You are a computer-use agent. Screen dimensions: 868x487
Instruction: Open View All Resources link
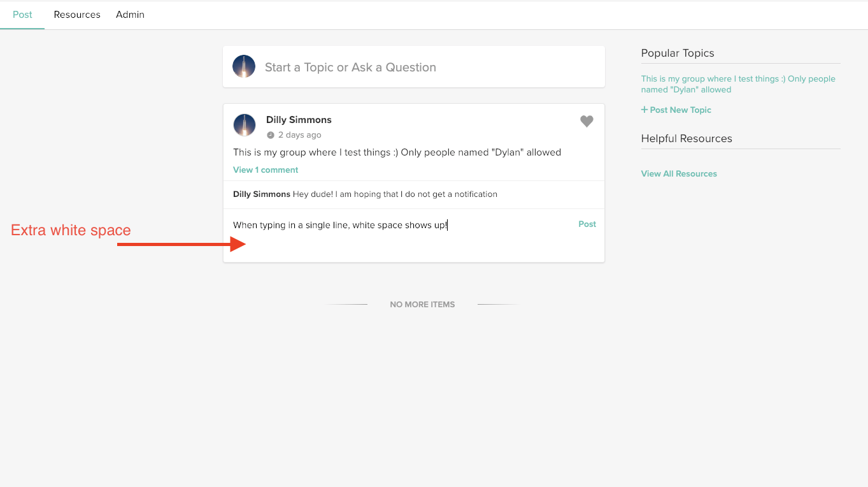pos(679,173)
